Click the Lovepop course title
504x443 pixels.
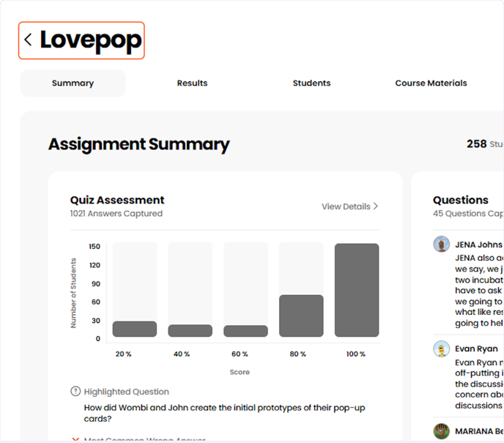90,40
